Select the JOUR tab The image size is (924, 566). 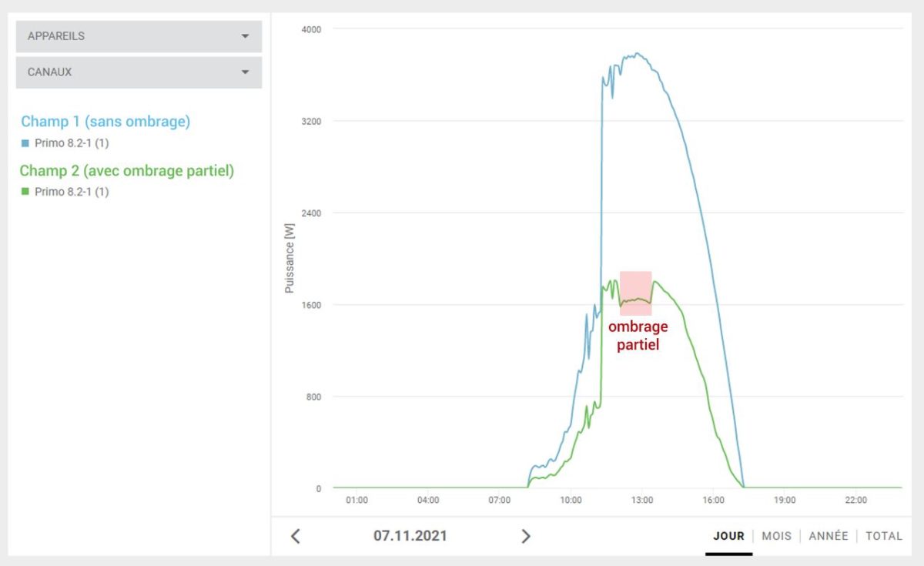pos(728,536)
